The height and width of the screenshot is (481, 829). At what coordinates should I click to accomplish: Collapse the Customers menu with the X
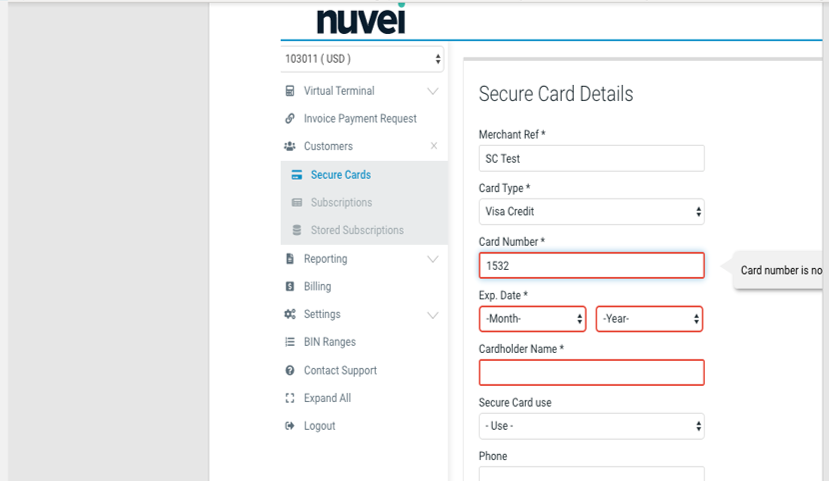click(434, 145)
